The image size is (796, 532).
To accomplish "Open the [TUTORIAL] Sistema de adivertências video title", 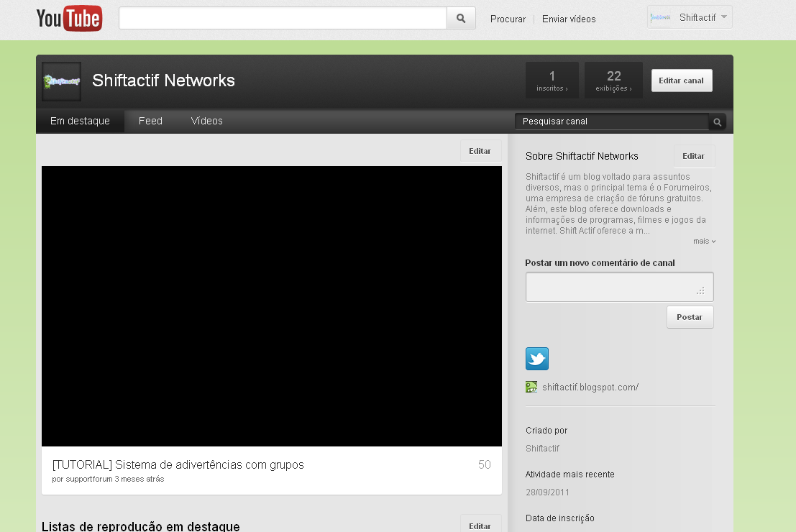I will point(178,464).
